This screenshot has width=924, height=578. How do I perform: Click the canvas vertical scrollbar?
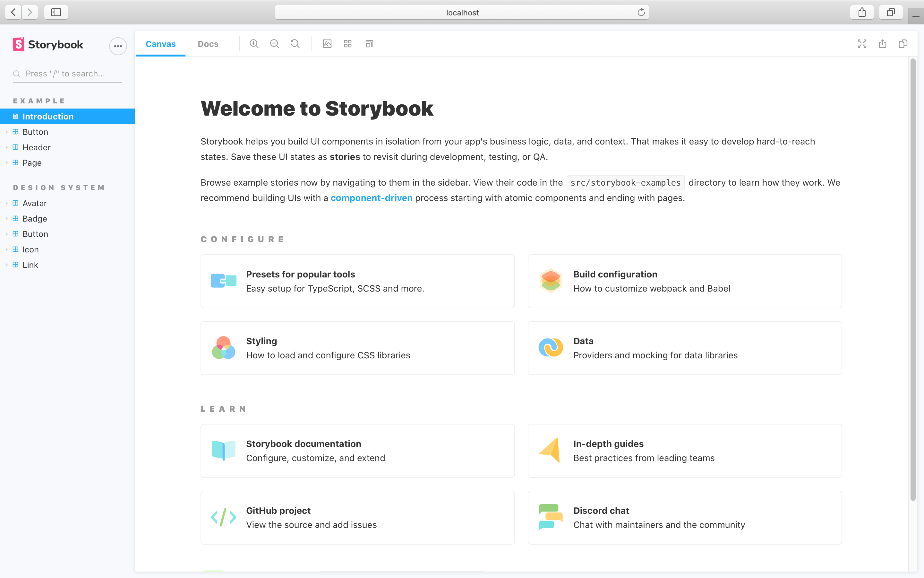click(913, 279)
